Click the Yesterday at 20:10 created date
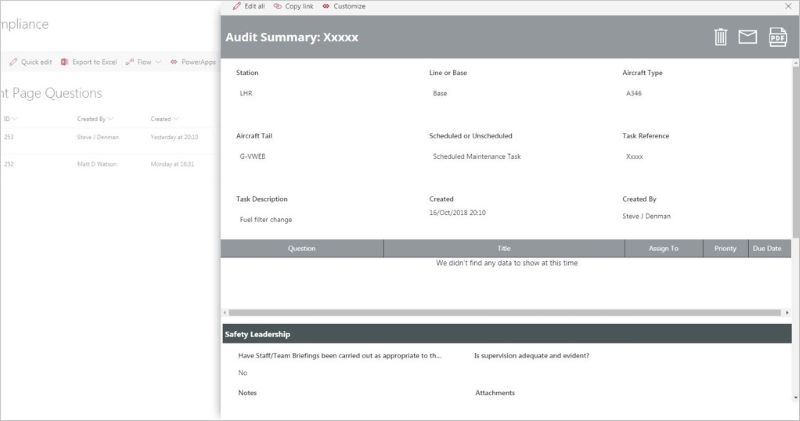Viewport: 800px width, 421px height. 174,137
